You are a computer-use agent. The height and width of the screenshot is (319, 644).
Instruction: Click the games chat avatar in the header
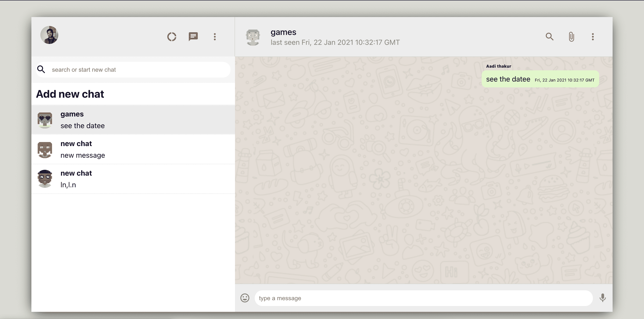(253, 37)
